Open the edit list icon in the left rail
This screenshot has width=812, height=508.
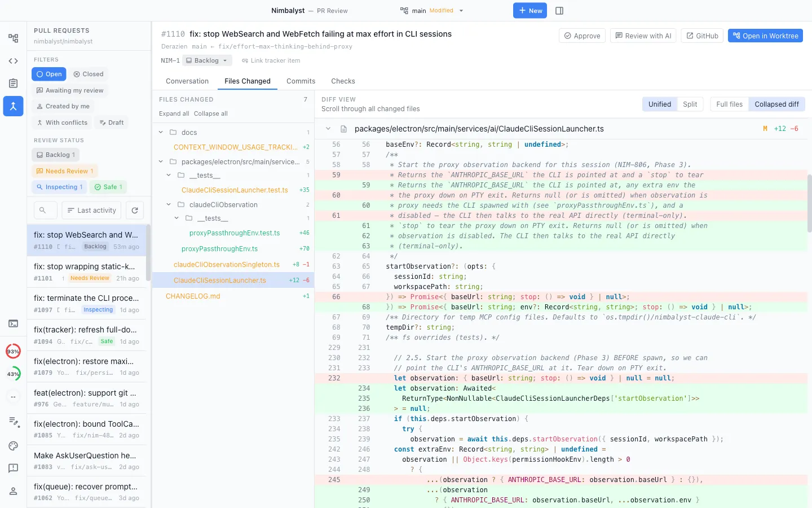pyautogui.click(x=13, y=422)
